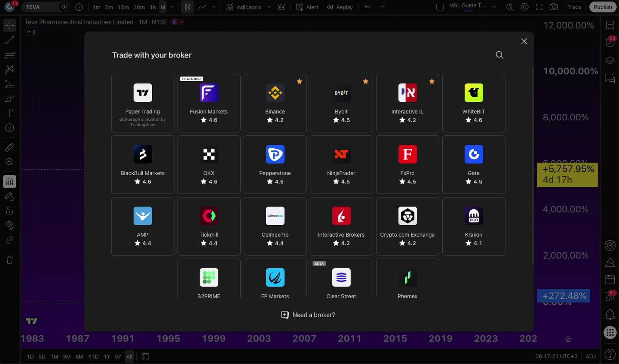
Task: Open the Indicators menu
Action: pyautogui.click(x=244, y=7)
